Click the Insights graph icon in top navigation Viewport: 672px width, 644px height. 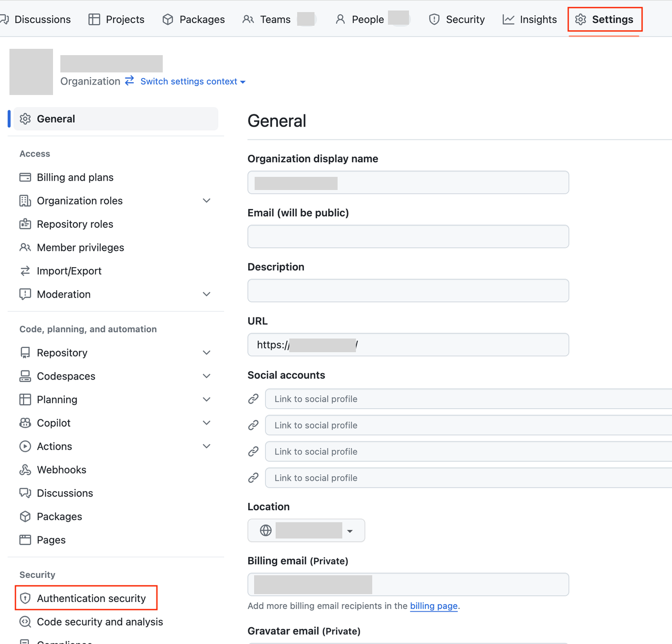(509, 19)
